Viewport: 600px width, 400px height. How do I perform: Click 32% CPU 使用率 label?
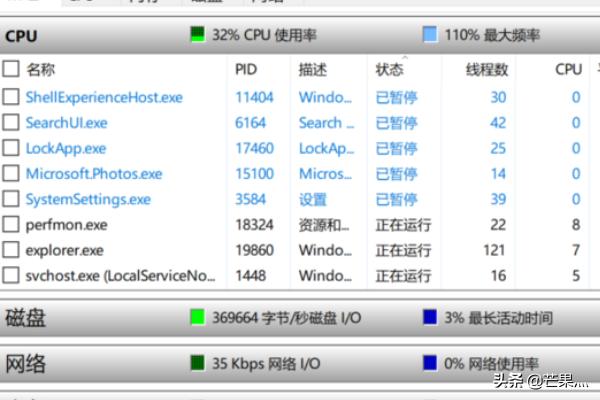(x=264, y=35)
